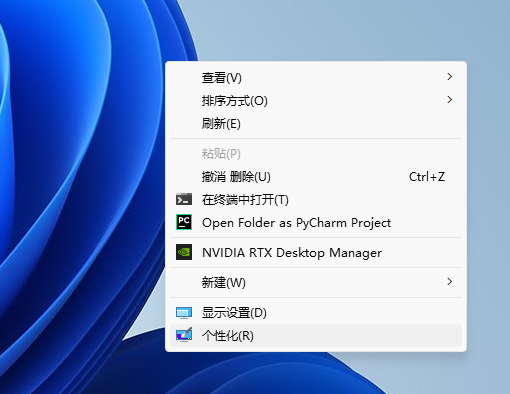Click the PyCharm PC icon
Viewport: 510px width, 394px height.
(184, 222)
